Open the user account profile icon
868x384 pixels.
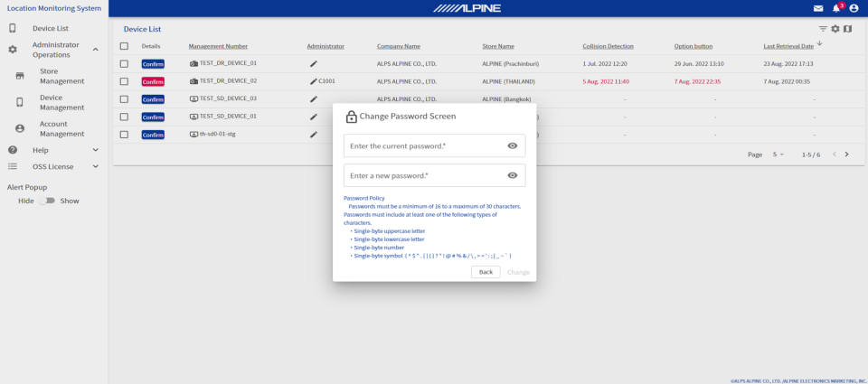[x=854, y=8]
